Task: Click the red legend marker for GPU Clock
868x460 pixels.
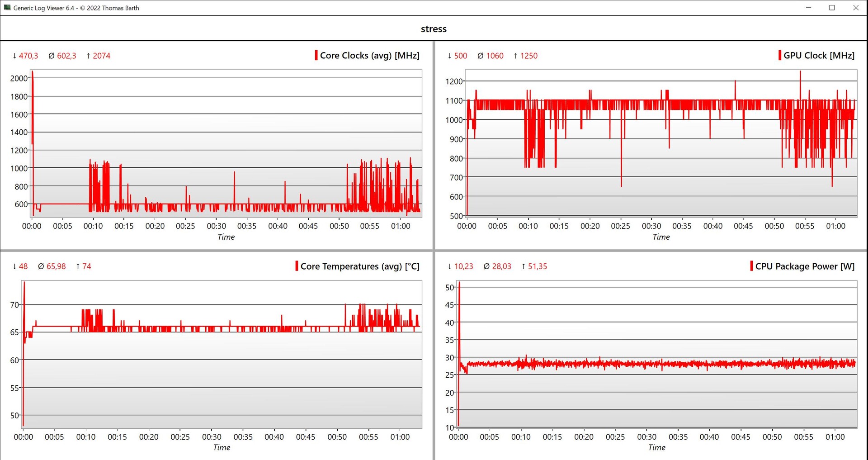Action: [x=780, y=56]
